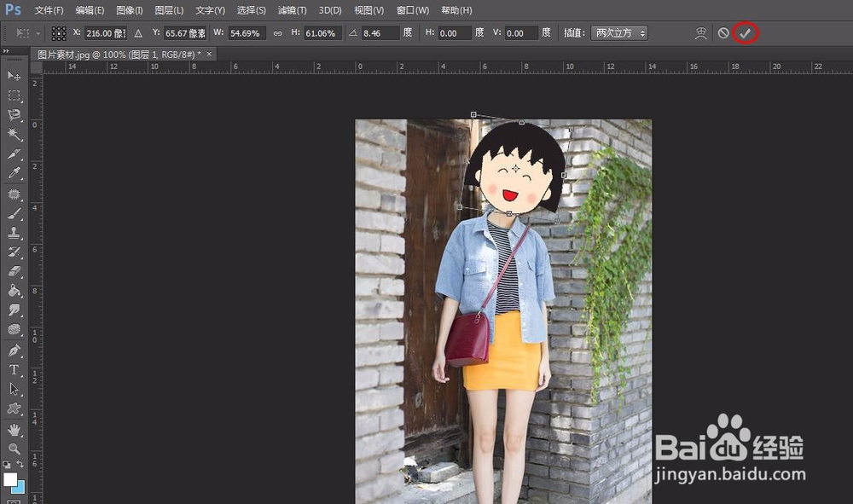
Task: Select the Magic Wand tool
Action: (x=15, y=134)
